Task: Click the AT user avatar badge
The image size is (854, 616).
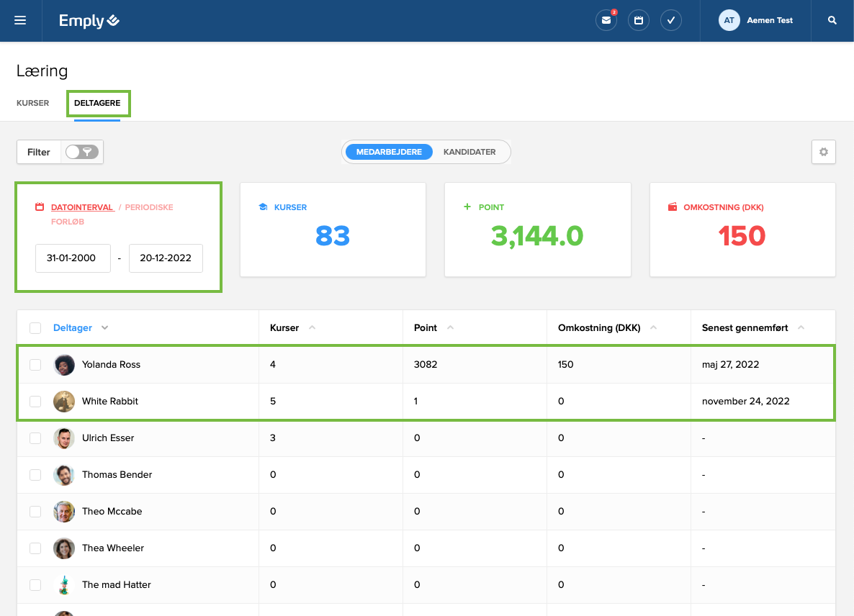Action: pyautogui.click(x=729, y=21)
